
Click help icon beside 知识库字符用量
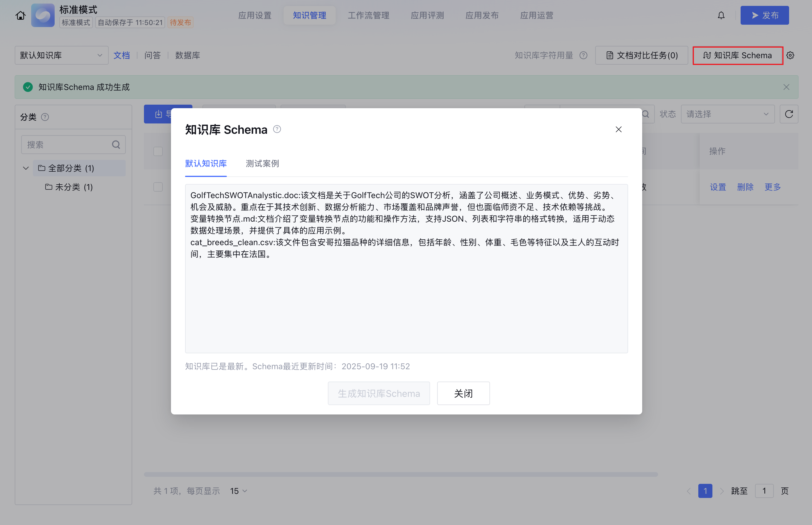coord(583,55)
